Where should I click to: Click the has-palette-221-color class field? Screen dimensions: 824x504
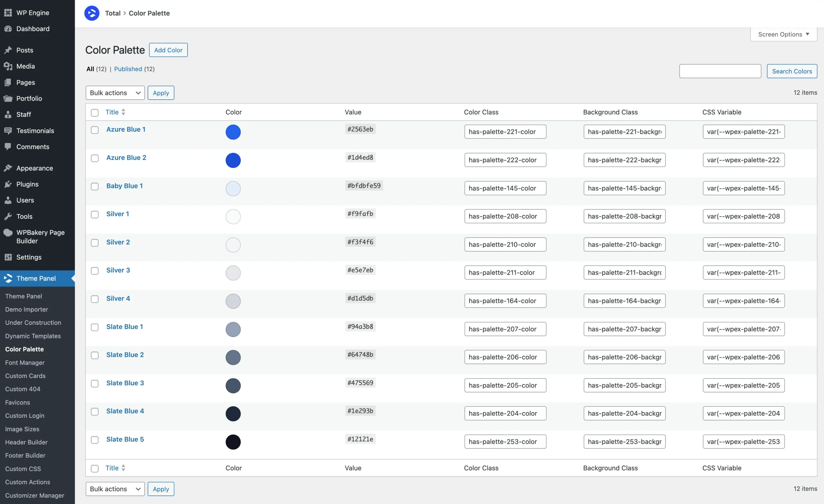pos(505,131)
